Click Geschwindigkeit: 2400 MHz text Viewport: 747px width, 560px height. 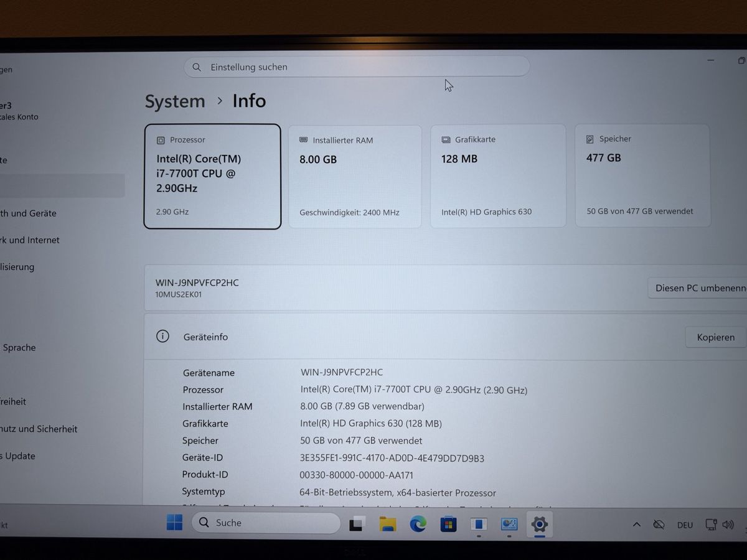(x=349, y=212)
